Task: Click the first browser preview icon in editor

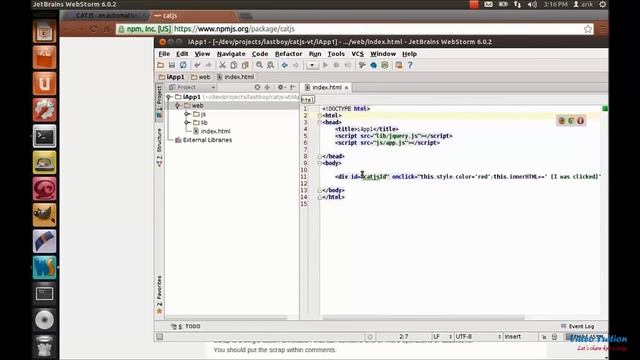Action: 562,121
